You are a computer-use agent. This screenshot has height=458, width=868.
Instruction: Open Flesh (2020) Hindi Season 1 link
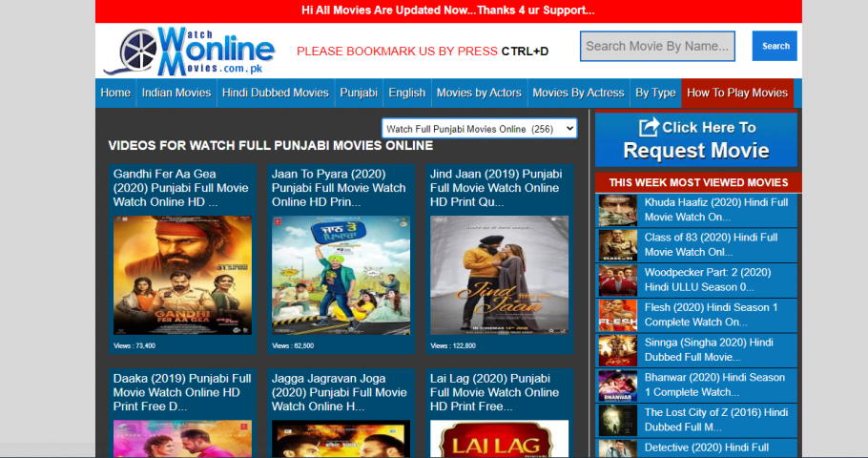pos(711,314)
